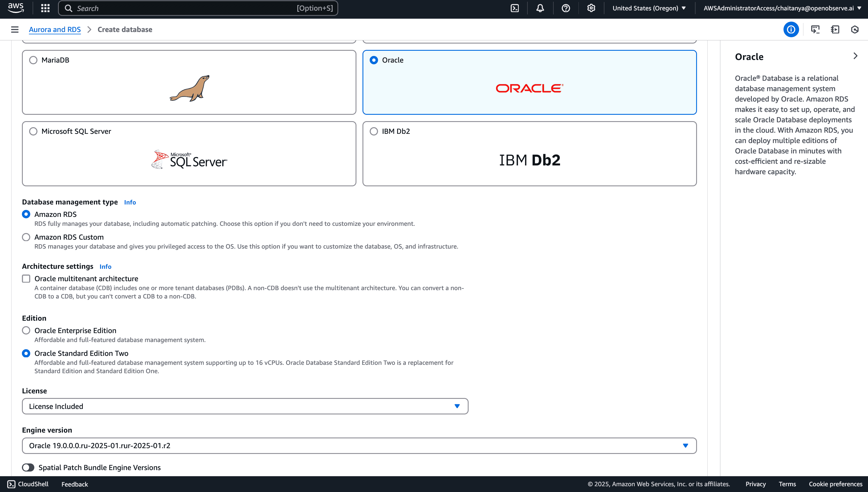Open the notifications bell
The width and height of the screenshot is (868, 492).
(540, 8)
